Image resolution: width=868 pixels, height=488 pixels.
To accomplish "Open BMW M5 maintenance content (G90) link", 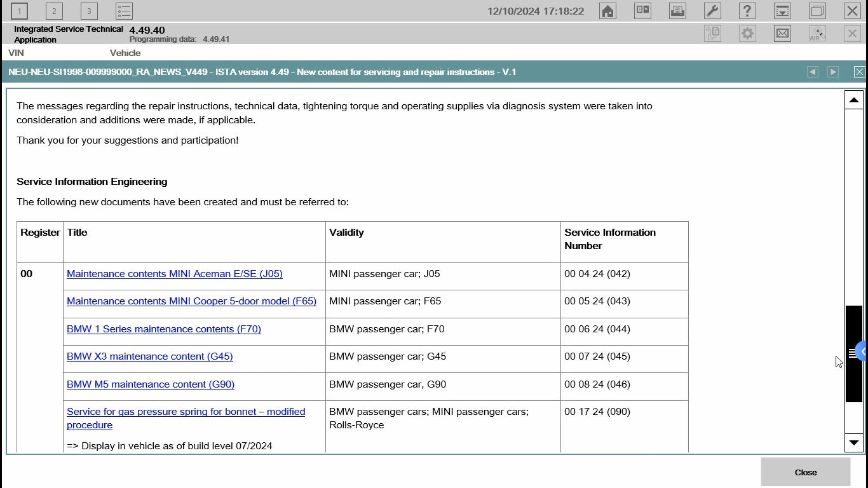I will (151, 384).
